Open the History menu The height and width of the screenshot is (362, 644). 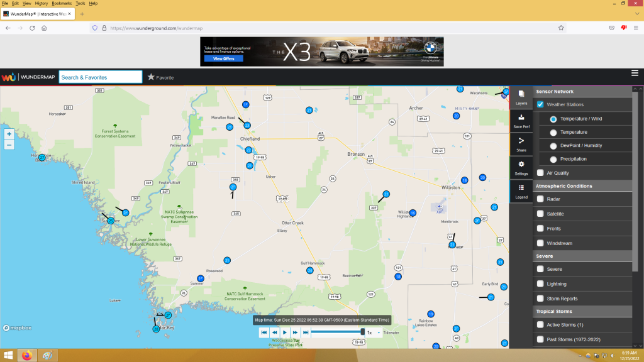pyautogui.click(x=41, y=3)
